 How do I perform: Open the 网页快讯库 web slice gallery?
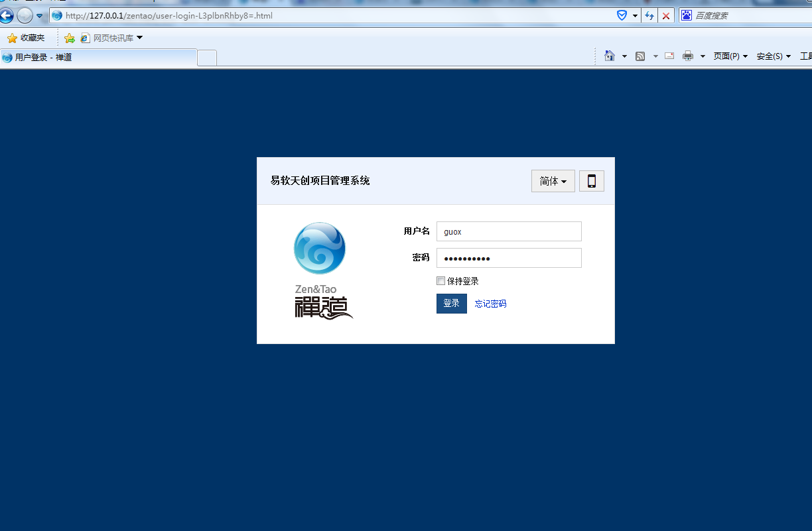[111, 38]
